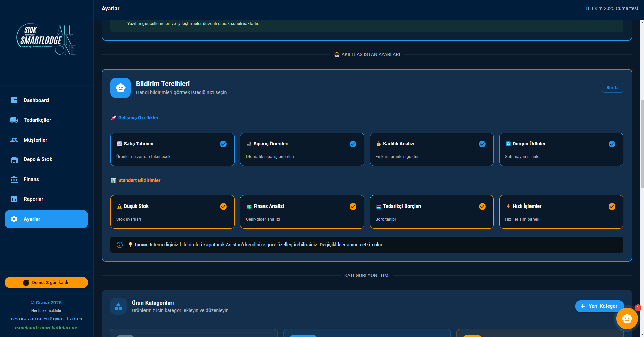The height and width of the screenshot is (337, 644).
Task: Click the Dashboard grid icon in sidebar
Action: tap(14, 100)
